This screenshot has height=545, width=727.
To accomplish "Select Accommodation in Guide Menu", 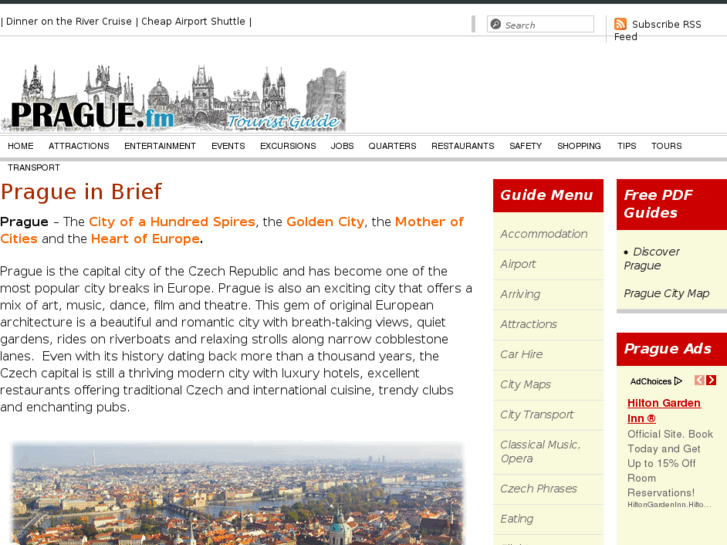I will tap(543, 234).
